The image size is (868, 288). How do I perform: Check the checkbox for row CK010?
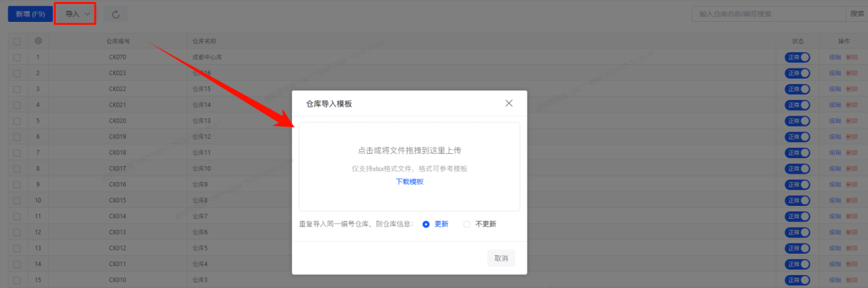(16, 280)
